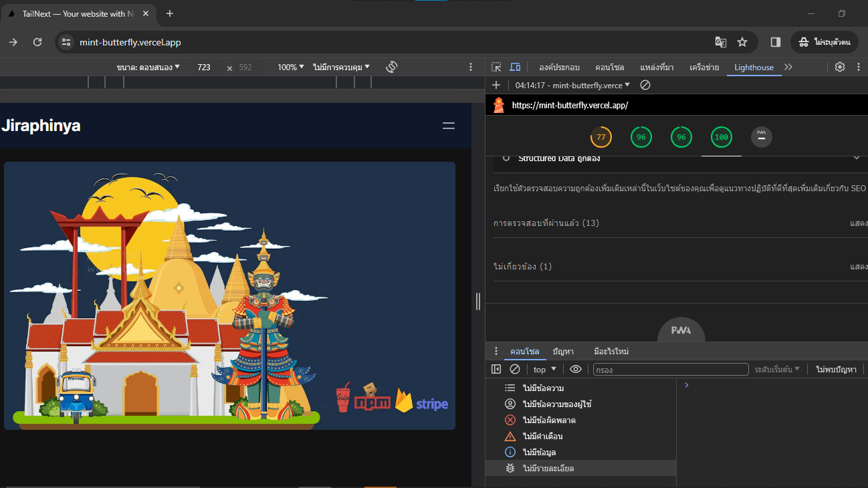868x488 pixels.
Task: Click the inspect element picker icon
Action: pyautogui.click(x=496, y=67)
